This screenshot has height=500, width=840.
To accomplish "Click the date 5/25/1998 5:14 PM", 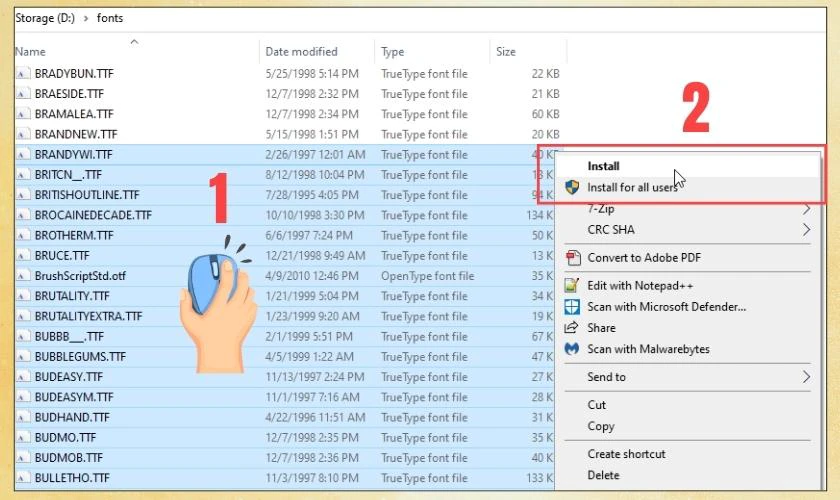I will 312,73.
